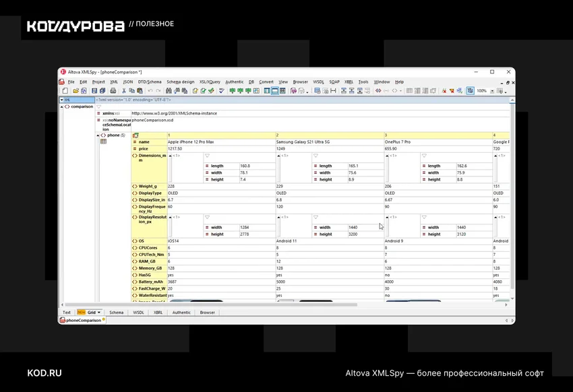Image resolution: width=573 pixels, height=392 pixels.
Task: Click the New document toolbar icon
Action: pos(65,91)
